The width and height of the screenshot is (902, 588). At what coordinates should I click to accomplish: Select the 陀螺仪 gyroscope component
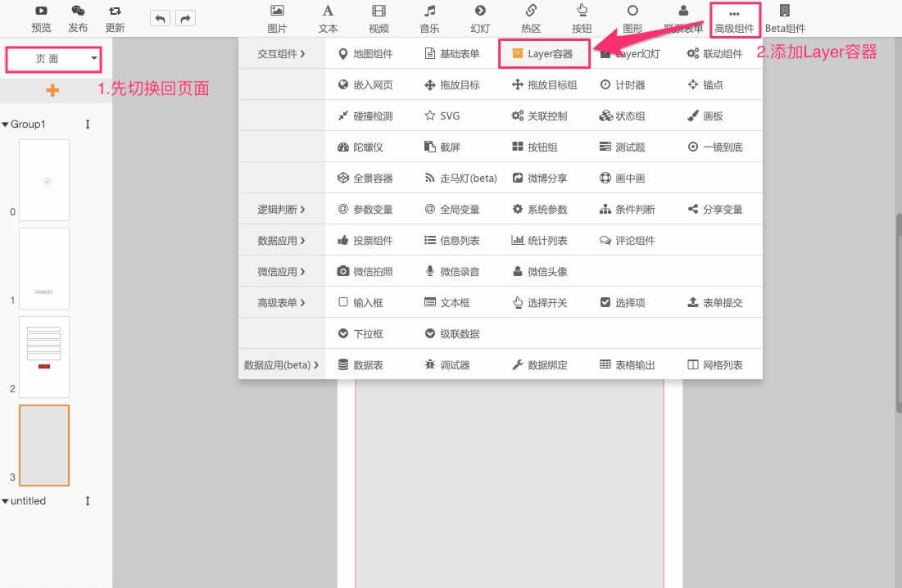click(x=360, y=147)
